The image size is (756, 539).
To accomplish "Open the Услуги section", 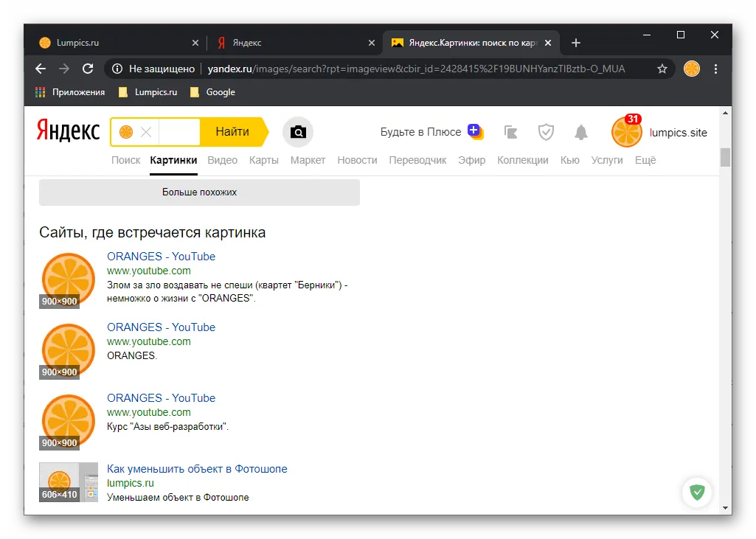I will coord(607,160).
